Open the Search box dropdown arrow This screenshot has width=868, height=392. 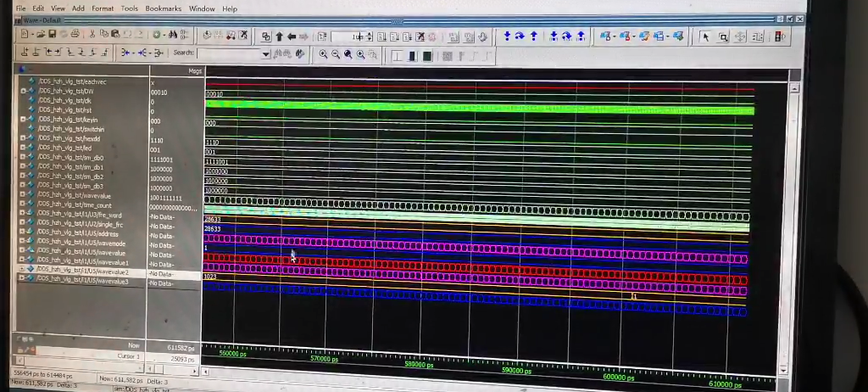[265, 53]
